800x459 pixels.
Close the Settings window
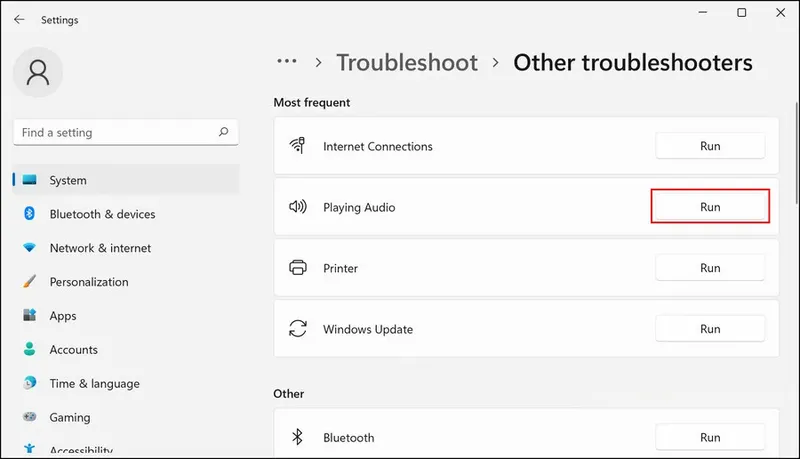pyautogui.click(x=781, y=12)
